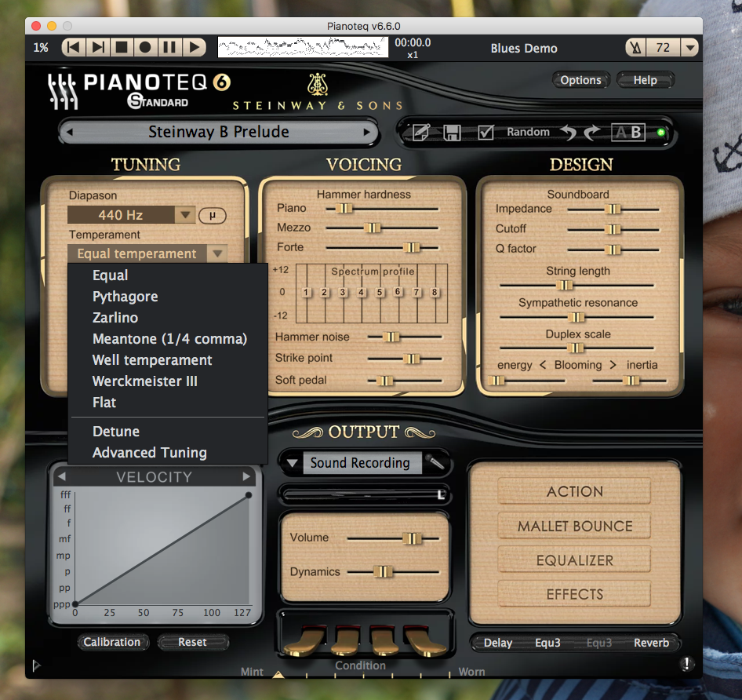742x700 pixels.
Task: Click spectrum profile harmonic 1 handle
Action: click(307, 292)
